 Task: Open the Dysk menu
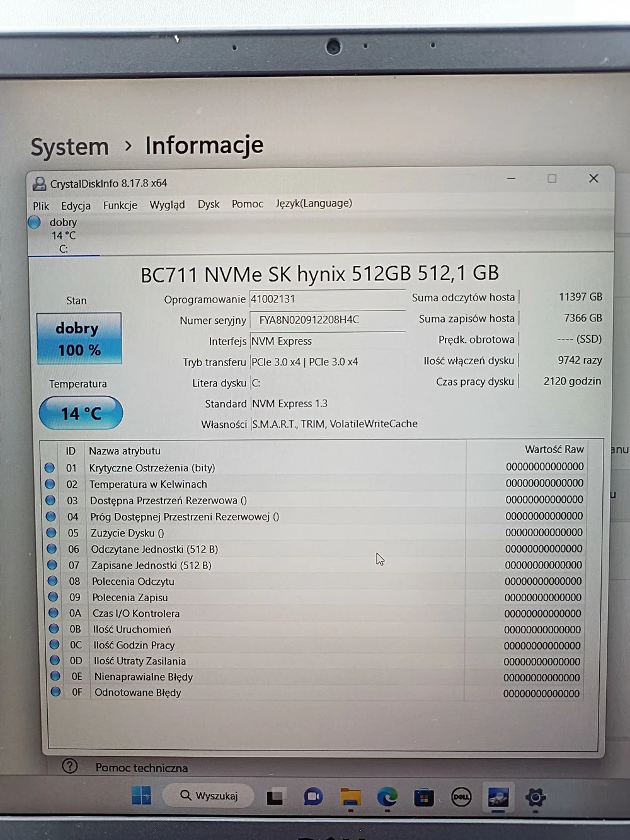[x=209, y=204]
